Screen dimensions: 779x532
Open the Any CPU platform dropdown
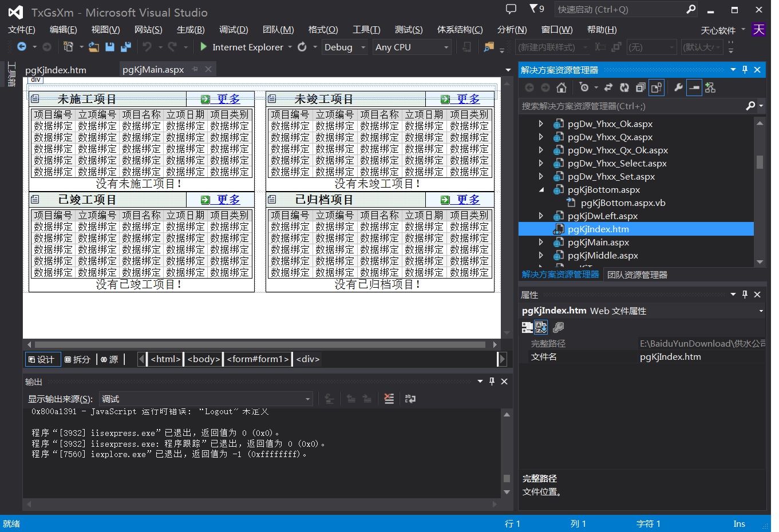pos(412,47)
